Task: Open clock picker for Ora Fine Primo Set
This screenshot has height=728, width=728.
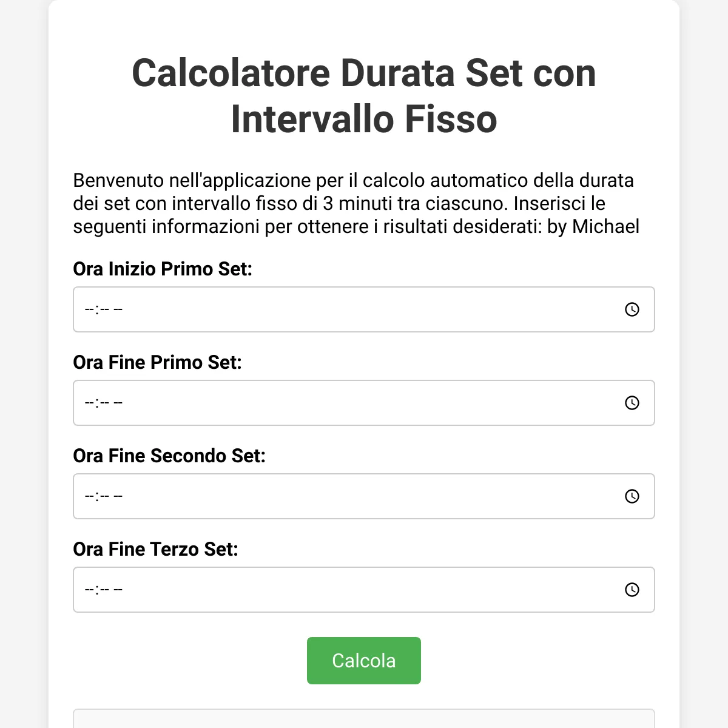Action: coord(632,403)
